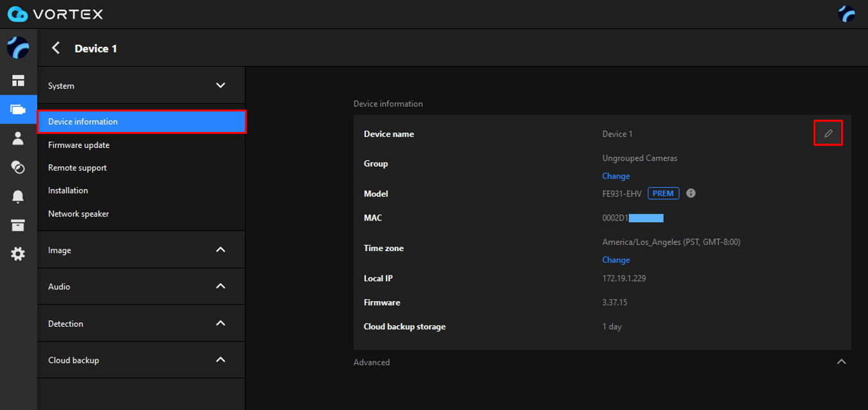Open the layout dashboard view icon
The height and width of the screenshot is (410, 868).
click(18, 81)
